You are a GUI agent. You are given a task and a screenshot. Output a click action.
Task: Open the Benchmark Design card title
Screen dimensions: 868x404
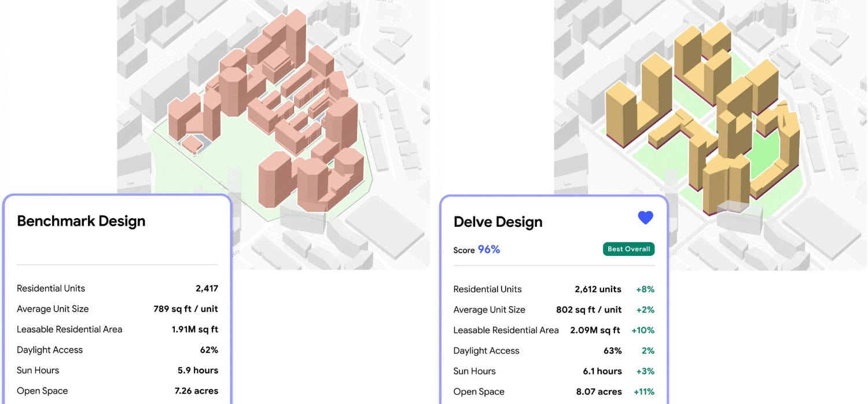pyautogui.click(x=80, y=221)
